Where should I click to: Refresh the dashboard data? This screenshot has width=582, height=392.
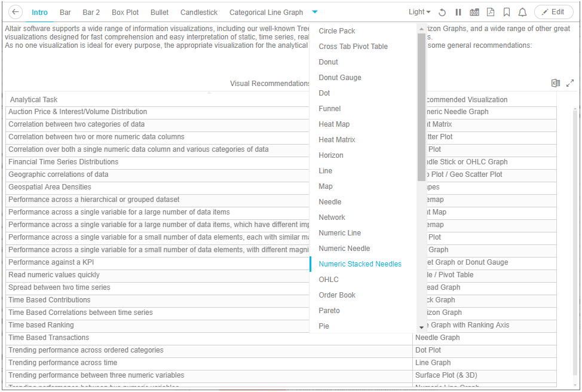coord(442,12)
